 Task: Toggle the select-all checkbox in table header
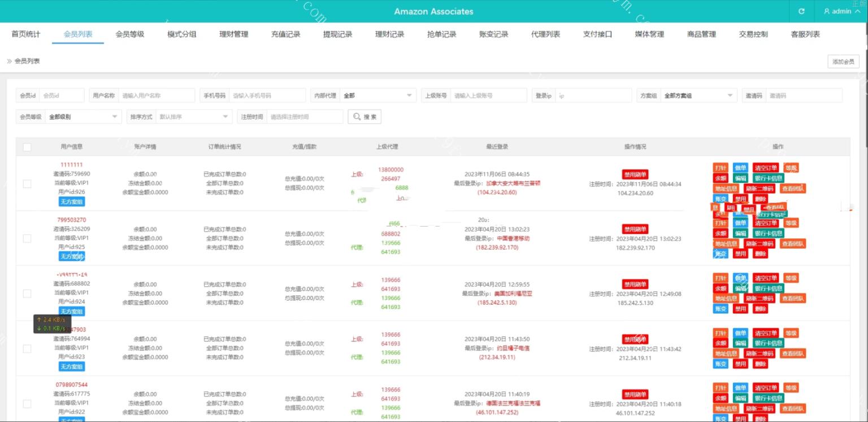coord(27,147)
